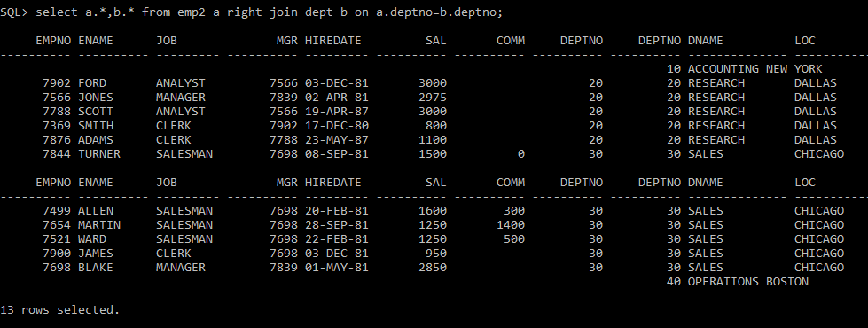868x328 pixels.
Task: Click EMPNO value 7369
Action: pos(57,126)
